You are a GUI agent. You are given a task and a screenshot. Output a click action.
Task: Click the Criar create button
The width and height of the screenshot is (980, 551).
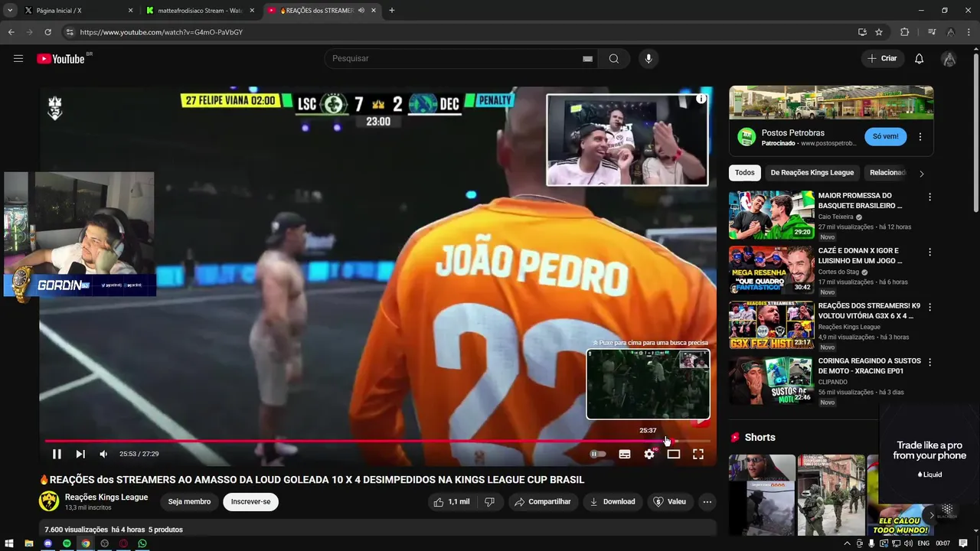pyautogui.click(x=882, y=59)
